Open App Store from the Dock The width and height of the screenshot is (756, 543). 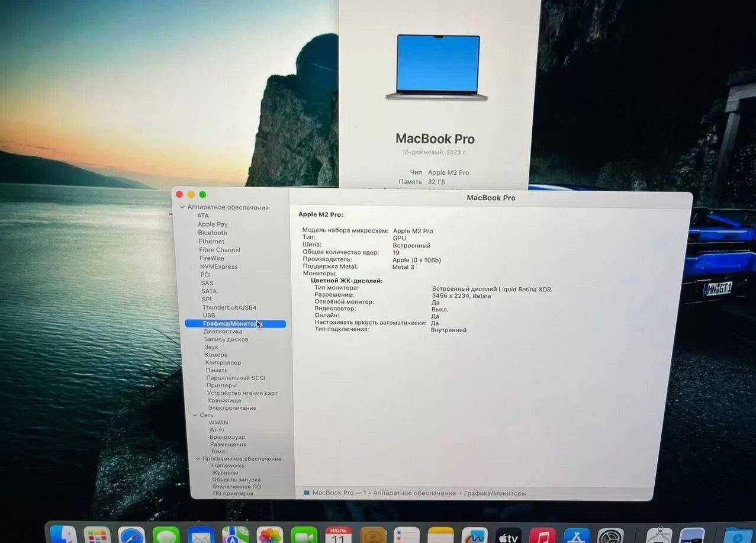[577, 536]
